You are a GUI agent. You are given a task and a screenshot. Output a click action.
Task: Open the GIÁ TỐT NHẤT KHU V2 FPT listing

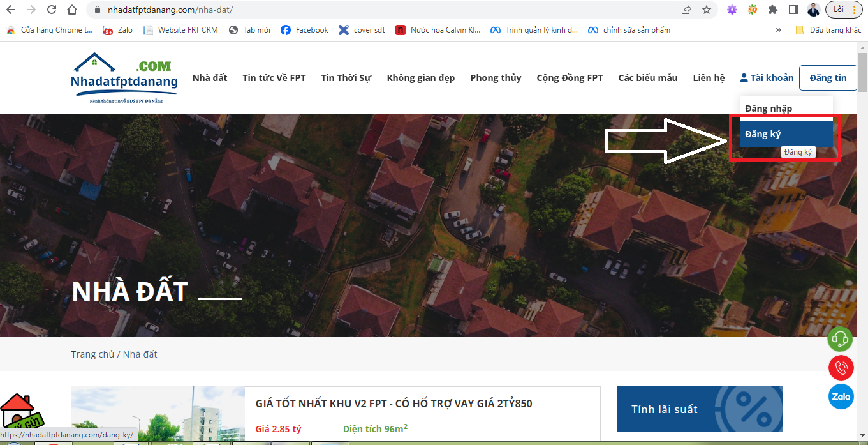point(394,404)
